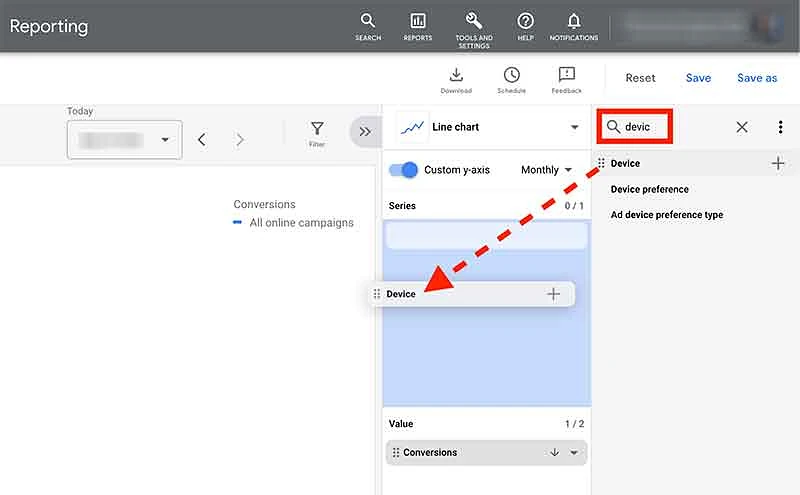Click the Save button
Image resolution: width=800 pixels, height=495 pixels.
(698, 78)
